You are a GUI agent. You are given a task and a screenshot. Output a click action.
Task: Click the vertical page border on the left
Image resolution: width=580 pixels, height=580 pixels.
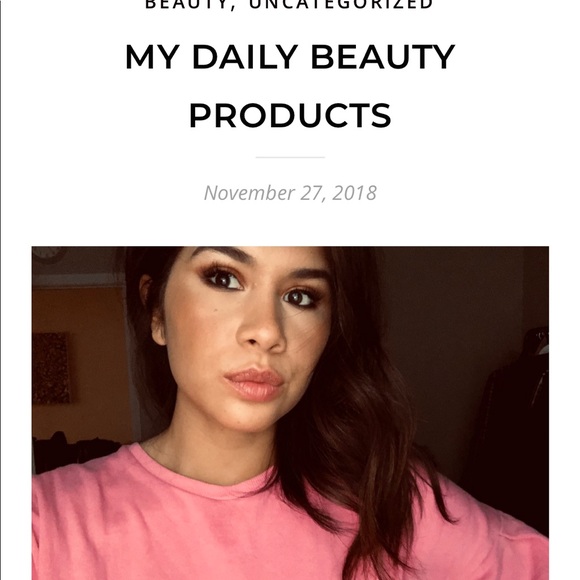(x=1, y=290)
